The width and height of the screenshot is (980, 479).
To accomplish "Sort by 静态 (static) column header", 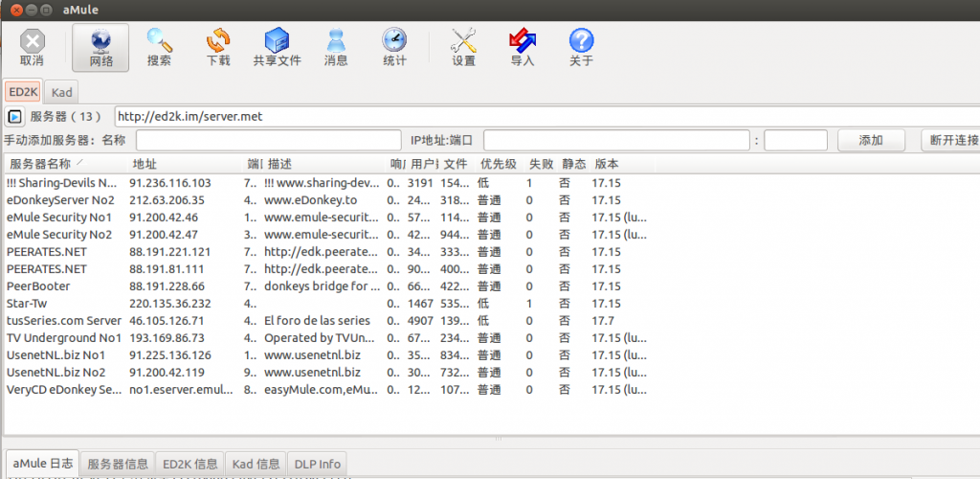I will point(573,165).
